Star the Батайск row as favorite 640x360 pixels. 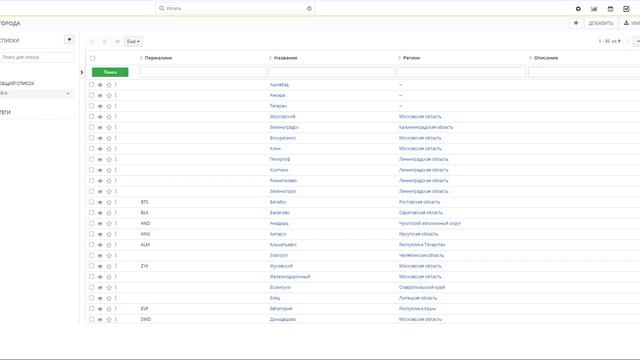point(109,202)
